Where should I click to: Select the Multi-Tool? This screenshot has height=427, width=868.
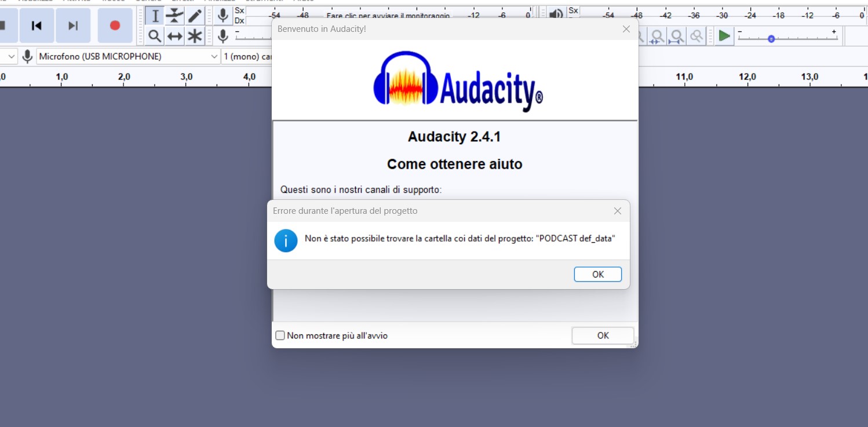coord(194,35)
